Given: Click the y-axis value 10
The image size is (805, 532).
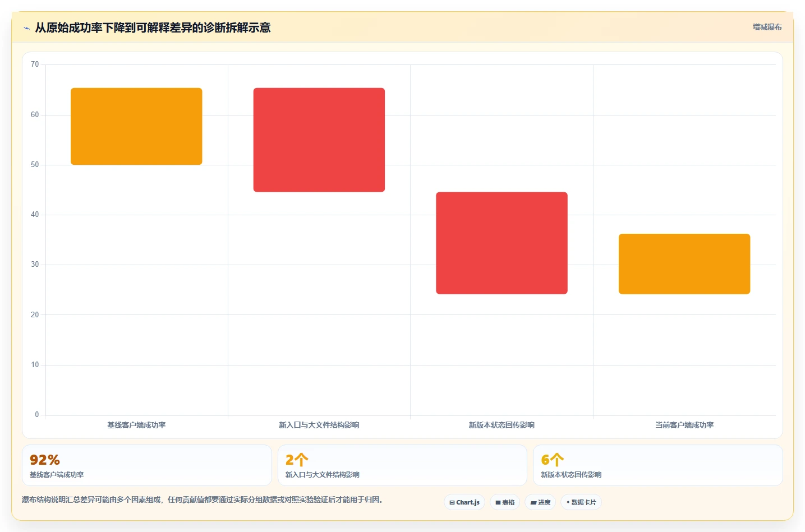Looking at the screenshot, I should (x=35, y=365).
